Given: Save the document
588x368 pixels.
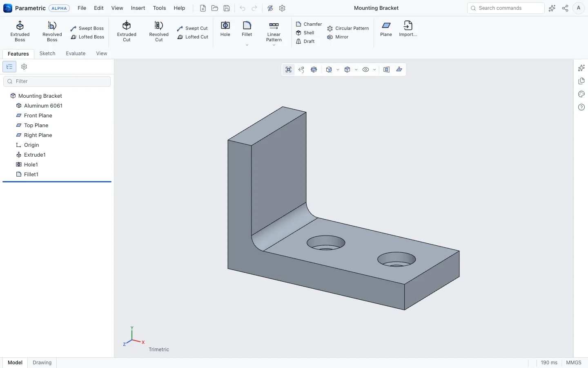Looking at the screenshot, I should [x=227, y=8].
